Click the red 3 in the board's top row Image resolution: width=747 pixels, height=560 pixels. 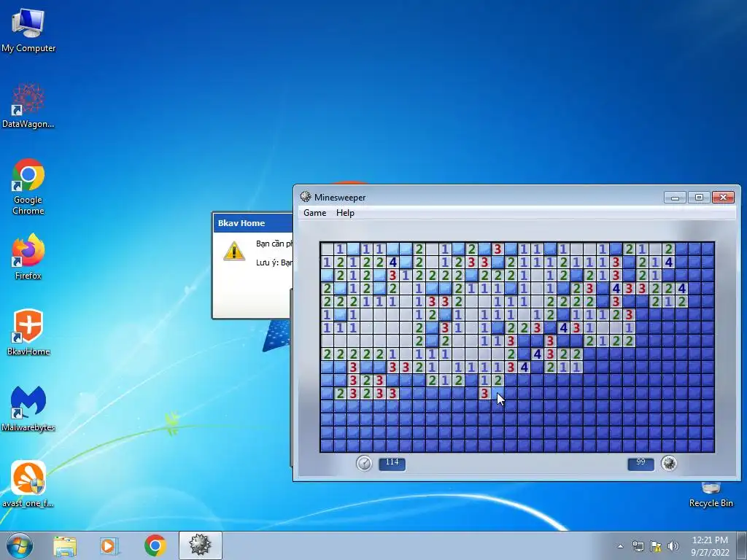click(x=498, y=249)
